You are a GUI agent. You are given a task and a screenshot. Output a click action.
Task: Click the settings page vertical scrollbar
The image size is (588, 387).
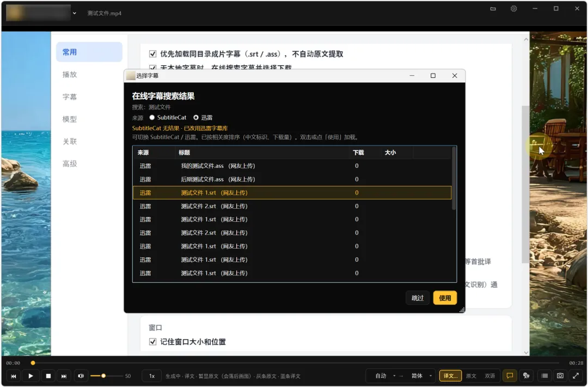(x=525, y=184)
